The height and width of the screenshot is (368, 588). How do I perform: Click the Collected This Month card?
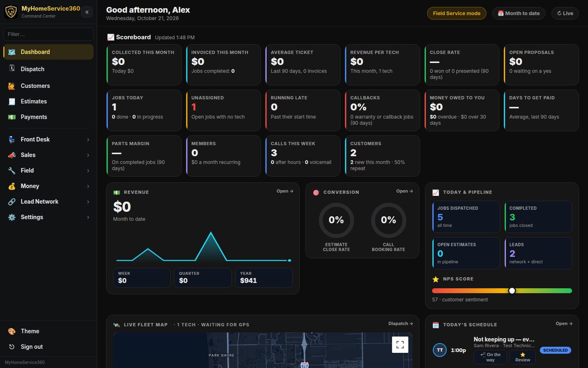coord(144,65)
